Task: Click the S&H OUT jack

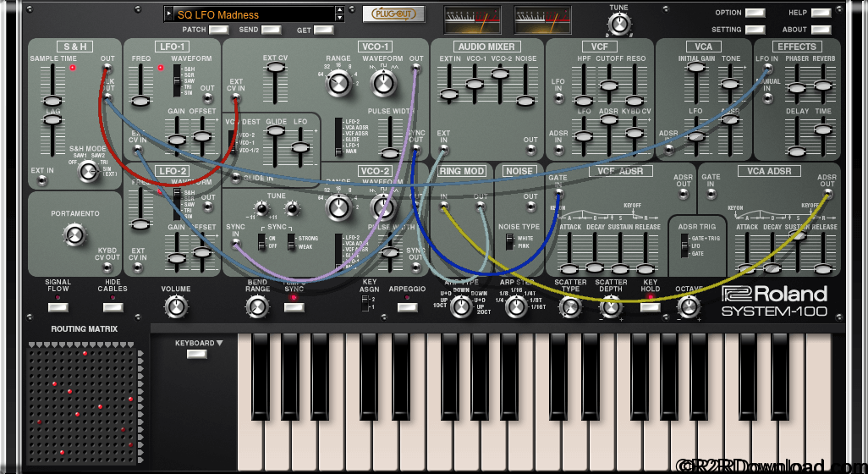Action: (x=107, y=69)
